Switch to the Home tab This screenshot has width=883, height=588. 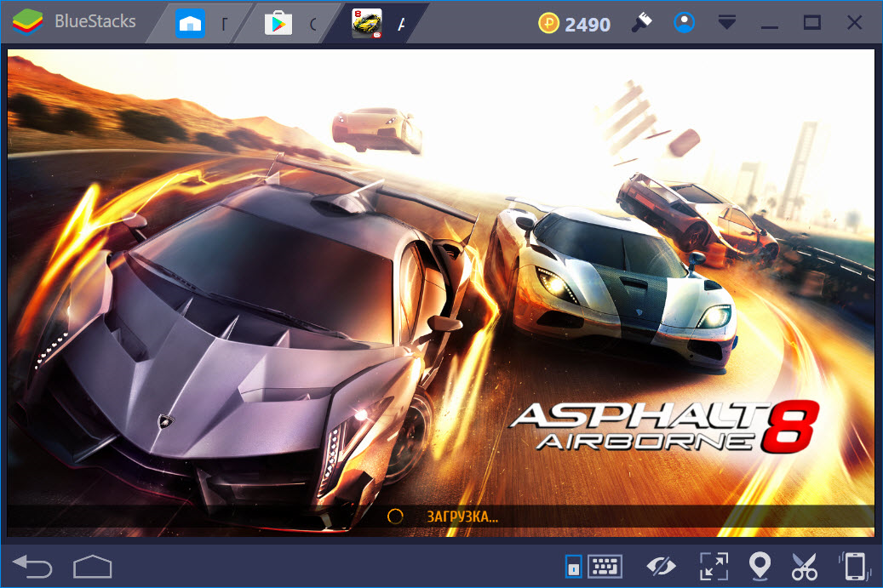[191, 24]
